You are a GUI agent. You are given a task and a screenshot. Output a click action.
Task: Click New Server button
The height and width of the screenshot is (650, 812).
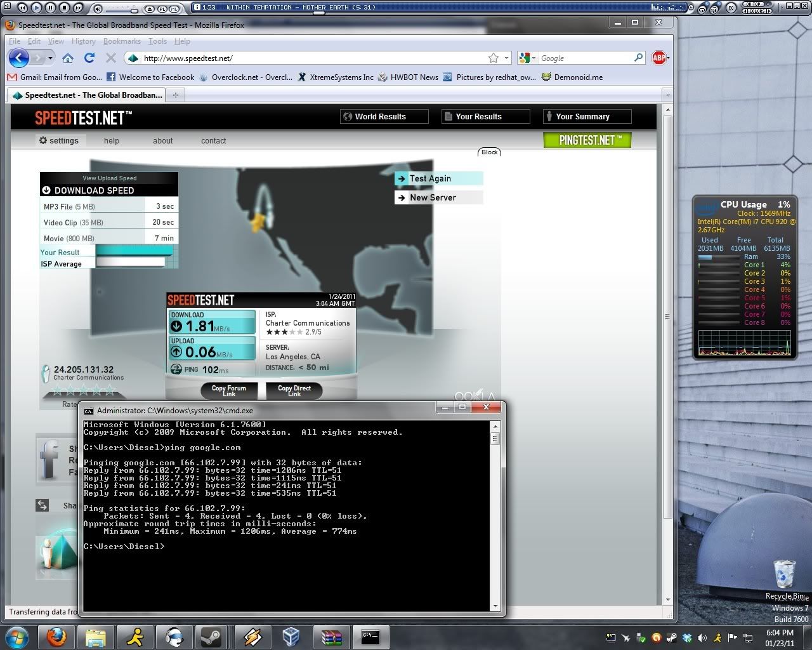438,197
